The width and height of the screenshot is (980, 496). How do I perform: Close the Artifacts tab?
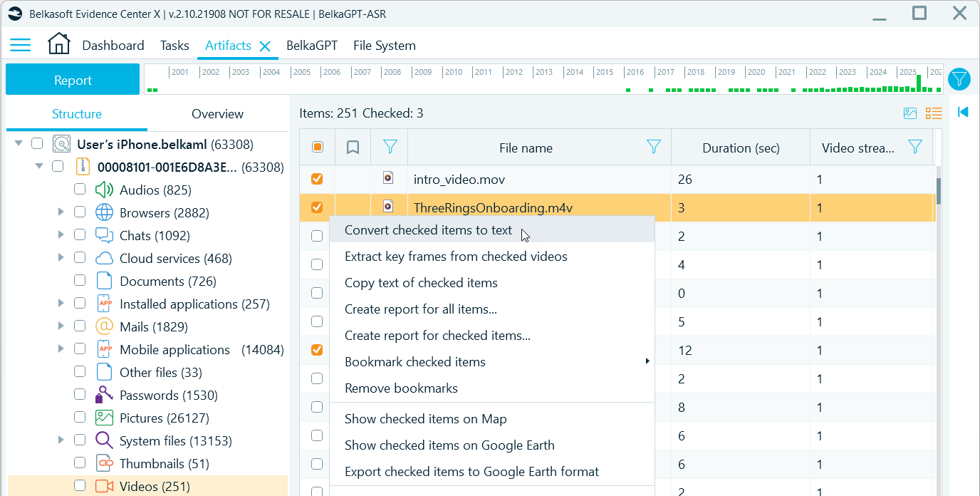[x=265, y=46]
